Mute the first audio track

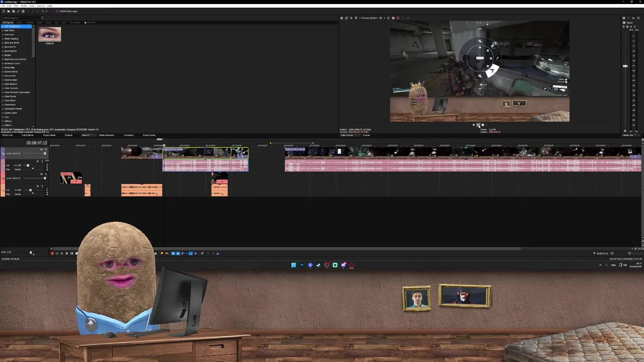coord(38,161)
